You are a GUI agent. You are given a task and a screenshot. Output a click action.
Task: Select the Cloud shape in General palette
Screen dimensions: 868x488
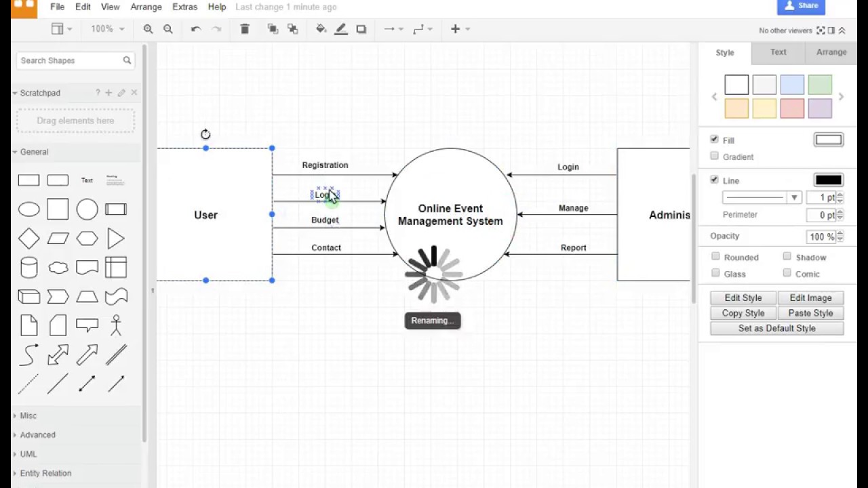pyautogui.click(x=58, y=268)
